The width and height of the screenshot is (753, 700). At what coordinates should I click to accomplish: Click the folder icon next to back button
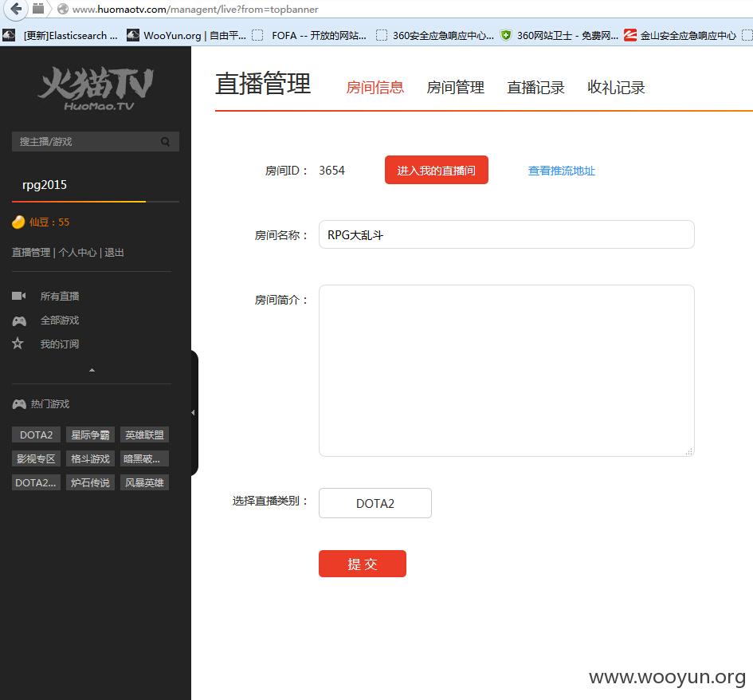(x=38, y=9)
